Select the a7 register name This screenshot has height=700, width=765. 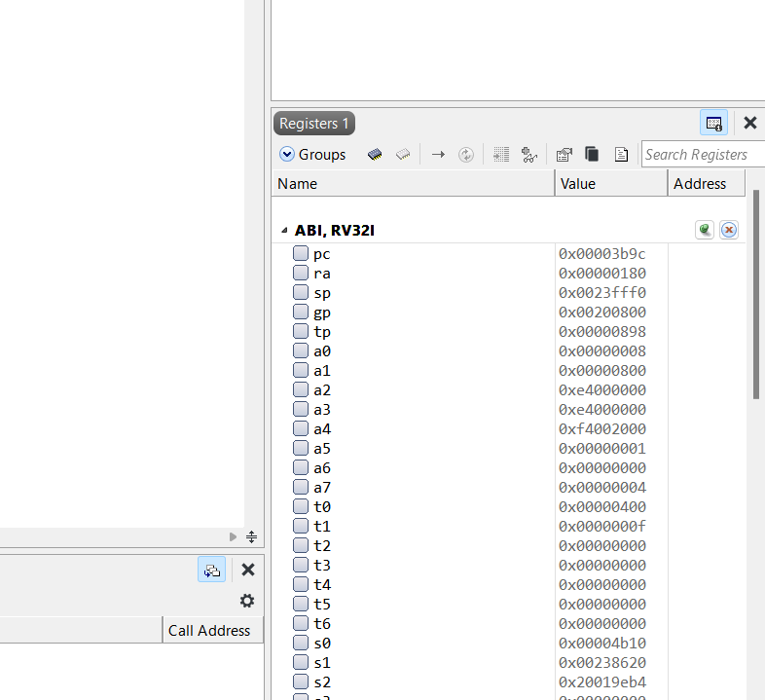322,488
